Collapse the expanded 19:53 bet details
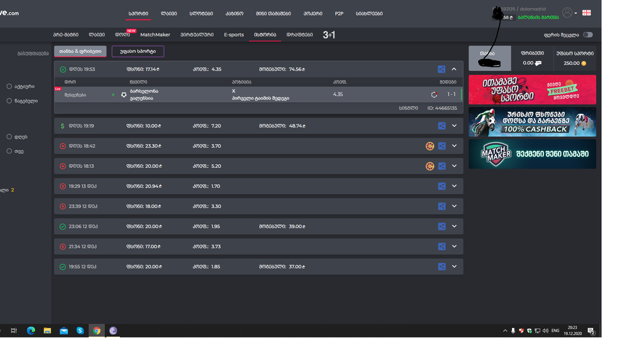Viewport: 644px width, 362px height. (454, 69)
